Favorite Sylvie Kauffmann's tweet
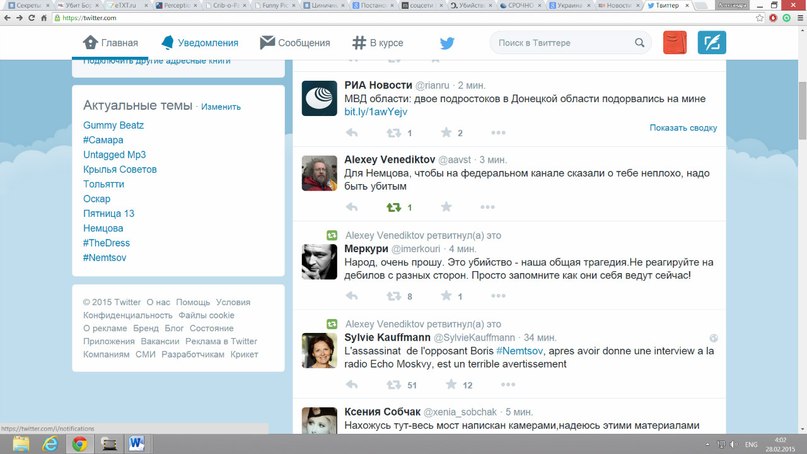 (451, 385)
